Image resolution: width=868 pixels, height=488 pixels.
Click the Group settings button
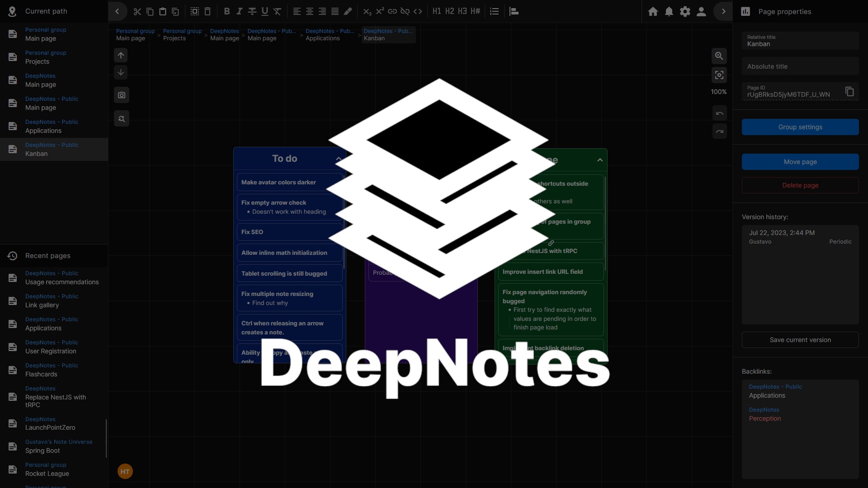pos(800,127)
